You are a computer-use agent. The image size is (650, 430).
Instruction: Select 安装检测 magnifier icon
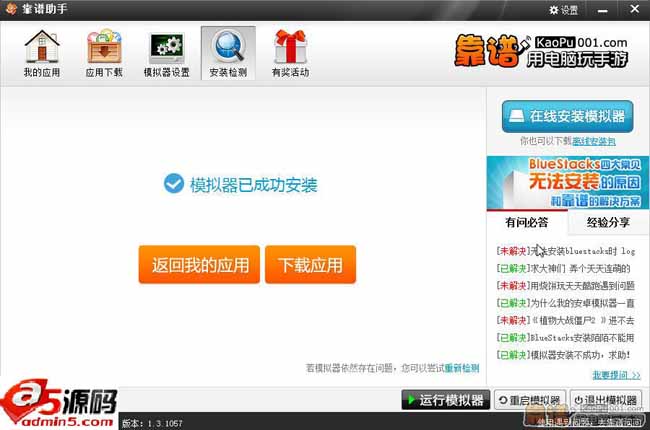point(228,53)
